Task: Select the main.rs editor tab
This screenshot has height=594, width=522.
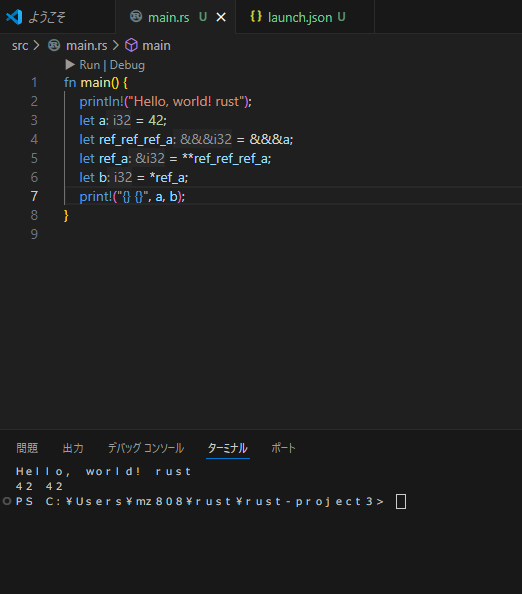Action: pos(169,17)
